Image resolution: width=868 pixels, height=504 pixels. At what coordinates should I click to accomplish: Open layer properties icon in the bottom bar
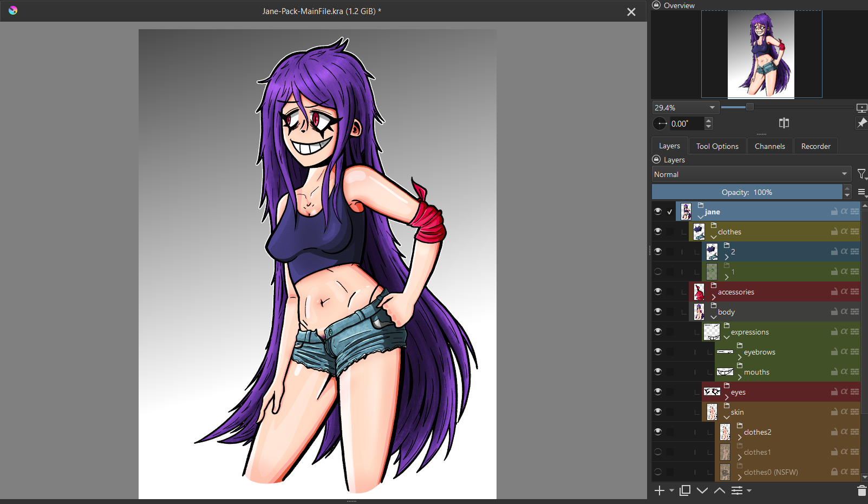(737, 490)
